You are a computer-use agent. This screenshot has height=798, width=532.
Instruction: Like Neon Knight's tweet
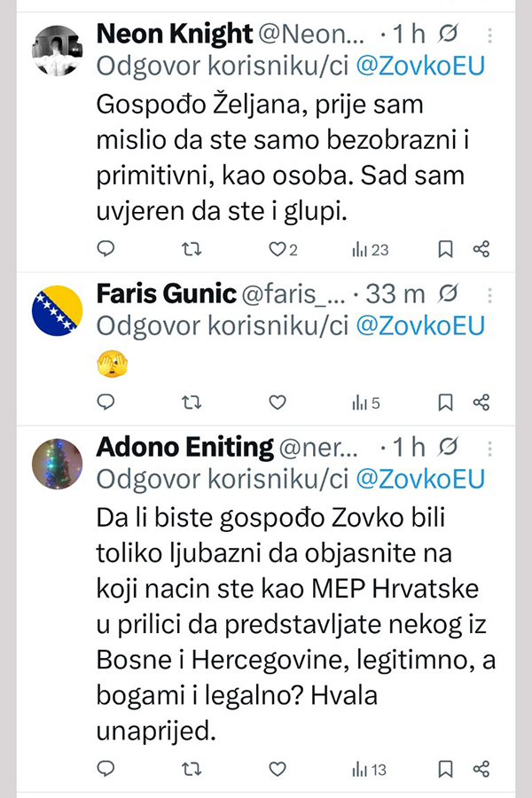tap(277, 250)
